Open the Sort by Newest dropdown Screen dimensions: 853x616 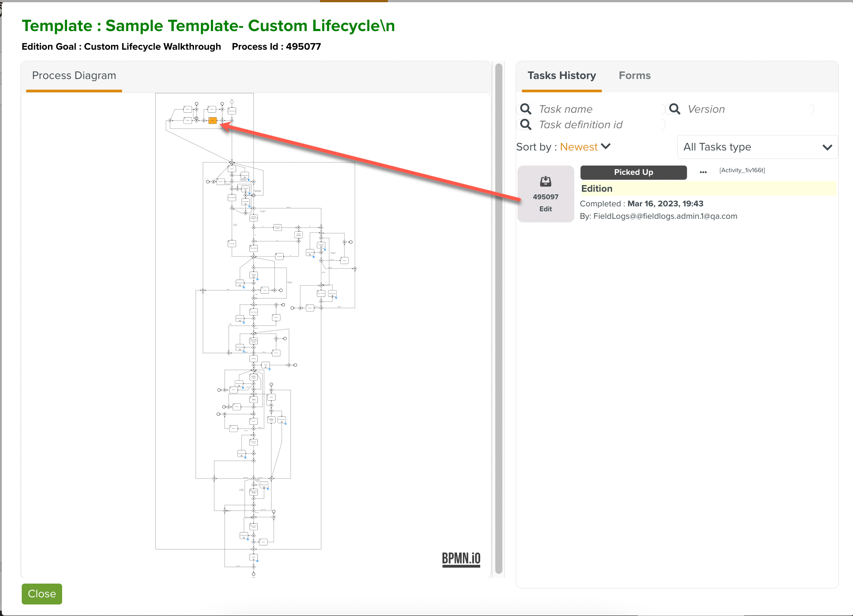(x=579, y=147)
